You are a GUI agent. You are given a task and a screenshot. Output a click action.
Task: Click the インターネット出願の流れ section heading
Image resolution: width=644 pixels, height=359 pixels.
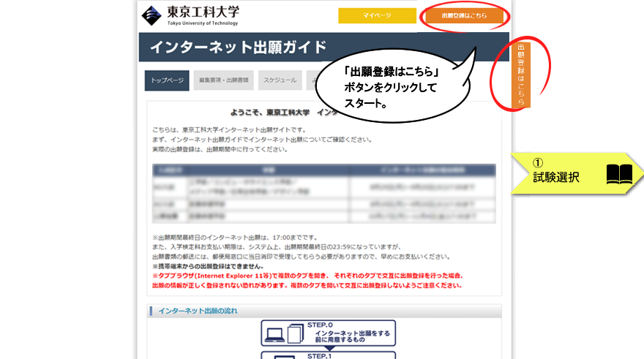[x=198, y=311]
